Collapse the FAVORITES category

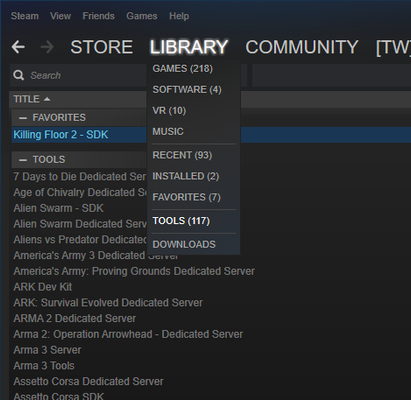pyautogui.click(x=23, y=118)
